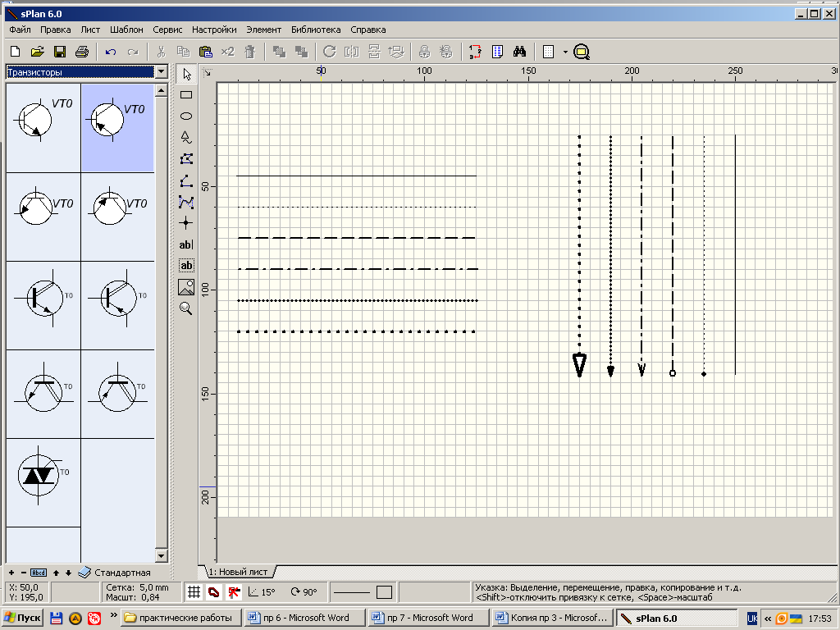The image size is (840, 630).
Task: Pick the Polygon shape tool
Action: [x=186, y=158]
